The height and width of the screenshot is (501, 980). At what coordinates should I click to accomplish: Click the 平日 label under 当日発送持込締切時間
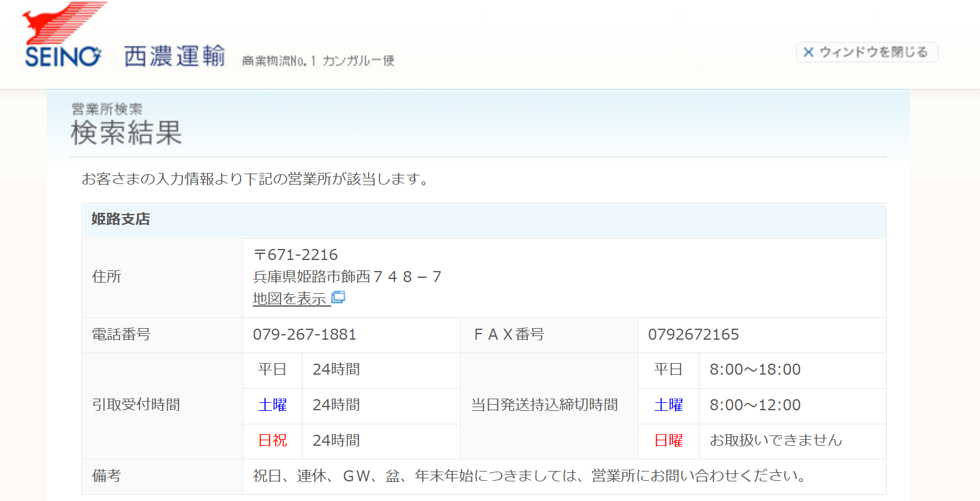[x=668, y=370]
